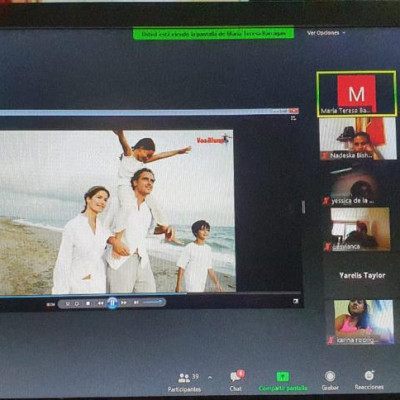Open the Participantes panel
The height and width of the screenshot is (400, 400).
point(184,382)
